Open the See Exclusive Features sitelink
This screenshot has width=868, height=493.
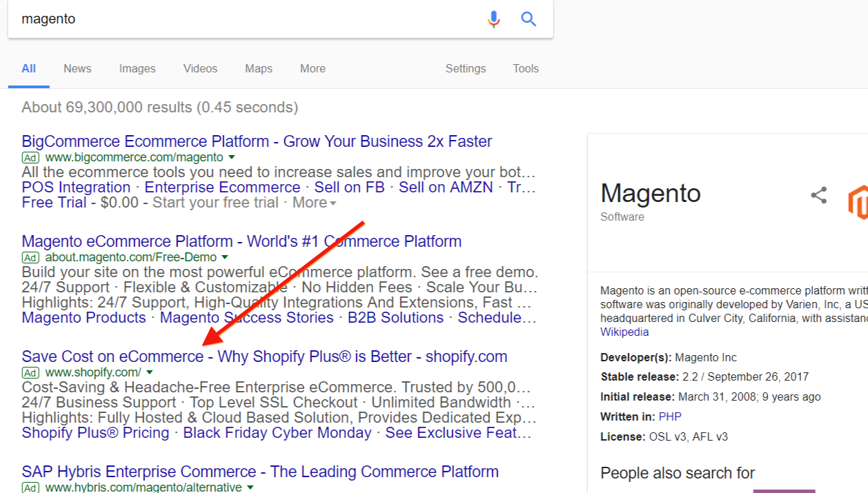pos(459,433)
